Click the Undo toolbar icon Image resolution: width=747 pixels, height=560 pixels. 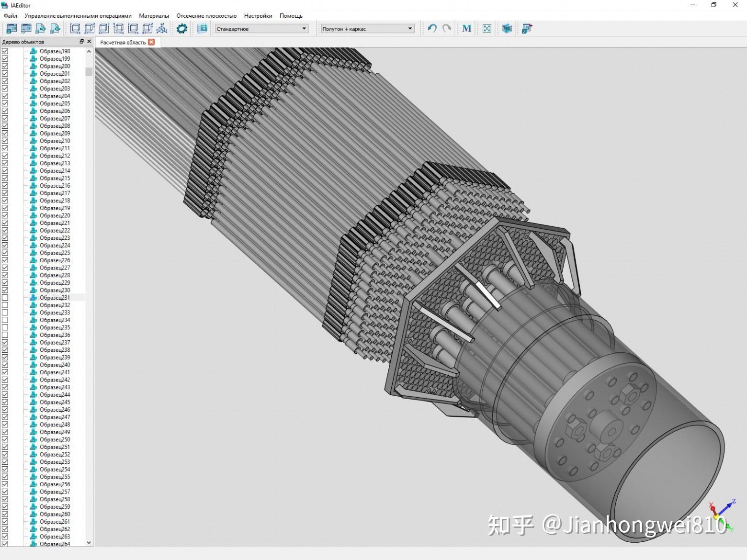coord(431,28)
